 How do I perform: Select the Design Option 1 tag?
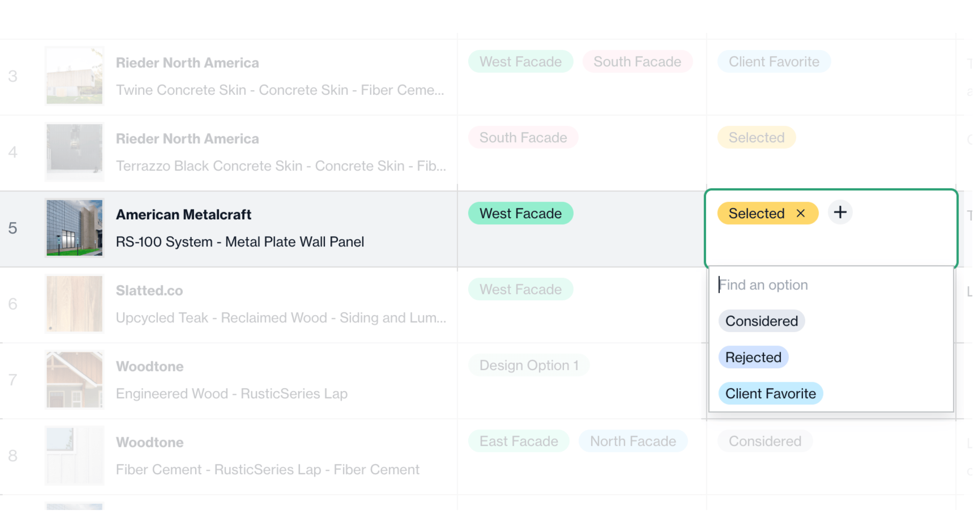(x=529, y=366)
